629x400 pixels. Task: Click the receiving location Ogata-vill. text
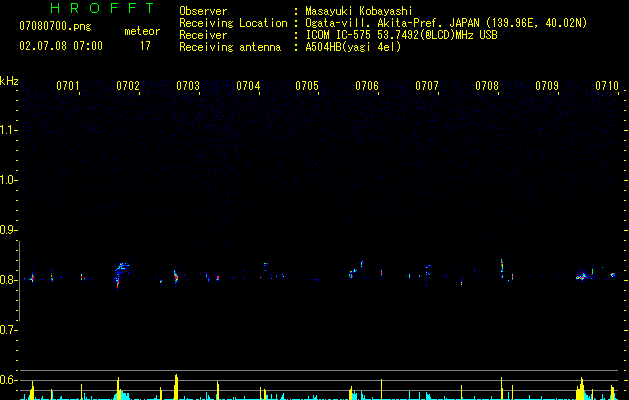446,23
